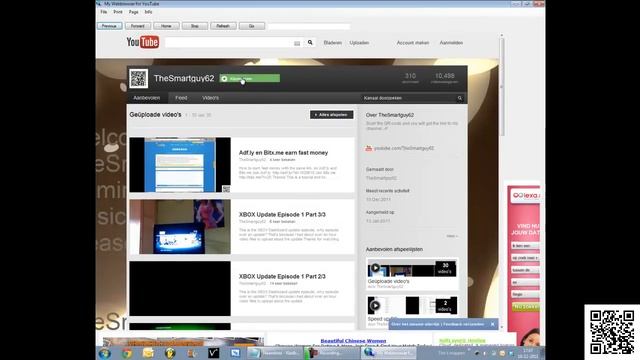The image size is (640, 360).
Task: Click the Refresh button
Action: (x=223, y=26)
